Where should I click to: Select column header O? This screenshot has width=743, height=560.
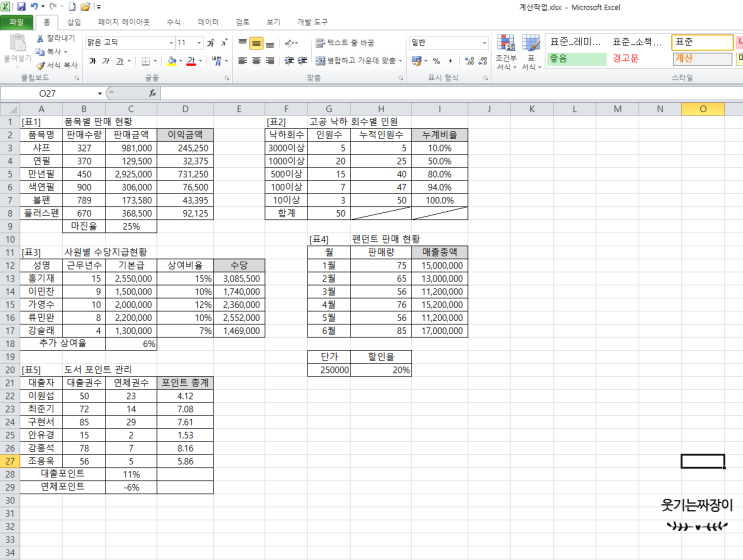click(x=703, y=109)
